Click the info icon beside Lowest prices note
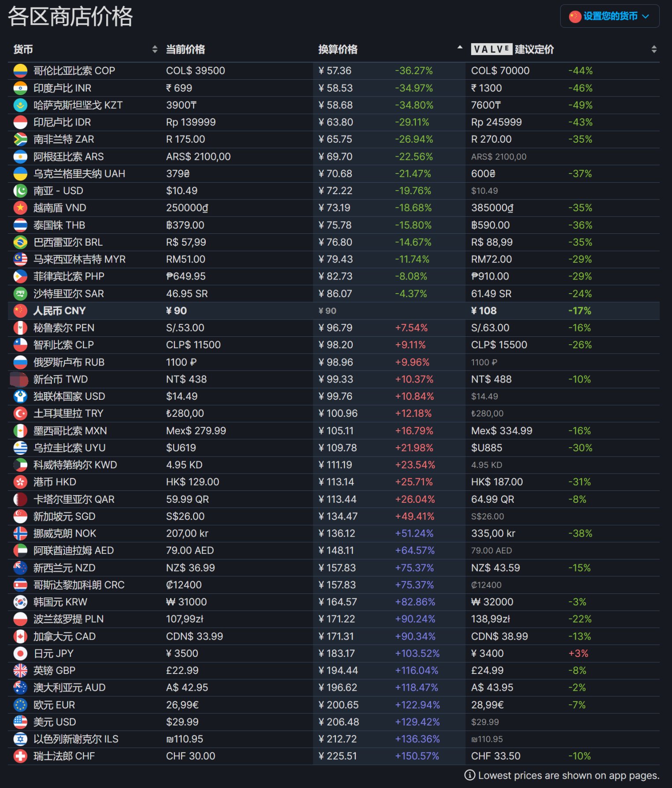The width and height of the screenshot is (672, 788). 470,775
